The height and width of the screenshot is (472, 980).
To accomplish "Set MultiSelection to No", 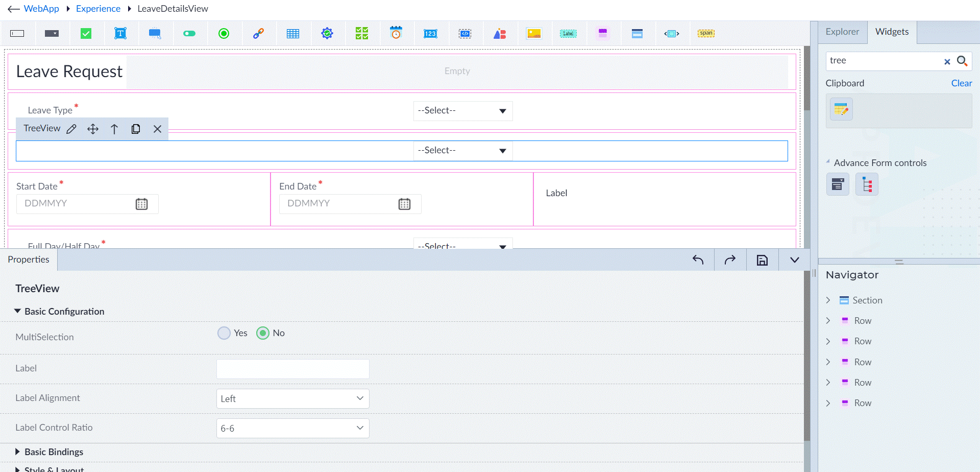I will point(263,333).
